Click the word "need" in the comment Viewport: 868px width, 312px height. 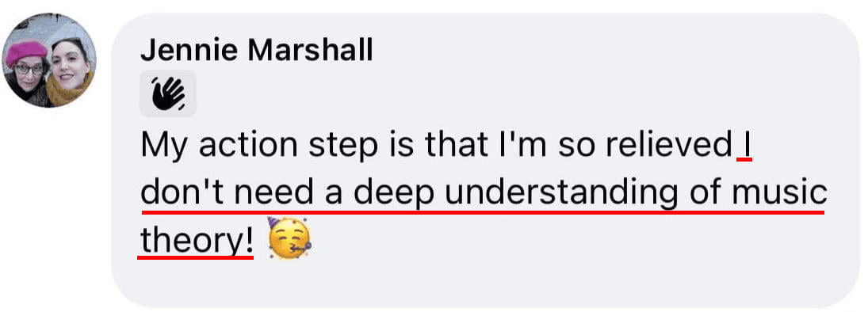(x=274, y=193)
